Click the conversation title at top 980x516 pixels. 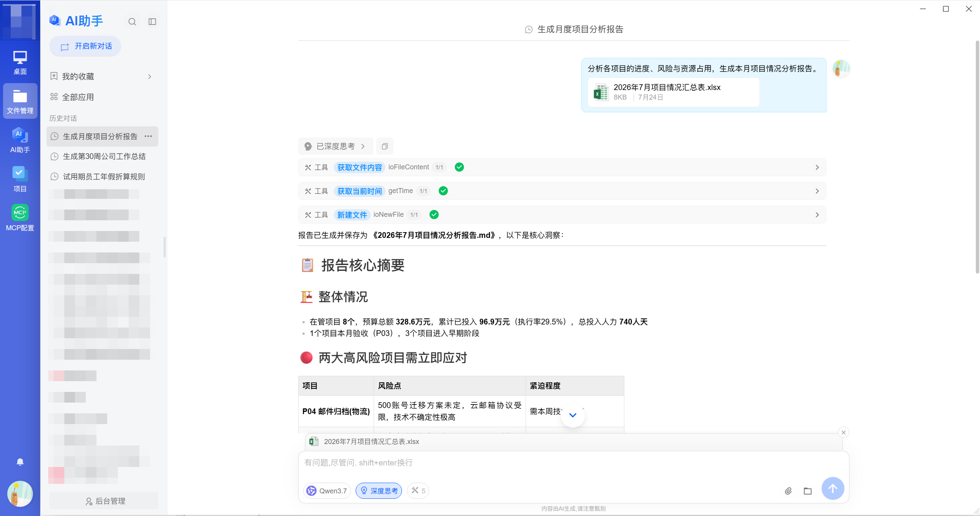tap(574, 29)
